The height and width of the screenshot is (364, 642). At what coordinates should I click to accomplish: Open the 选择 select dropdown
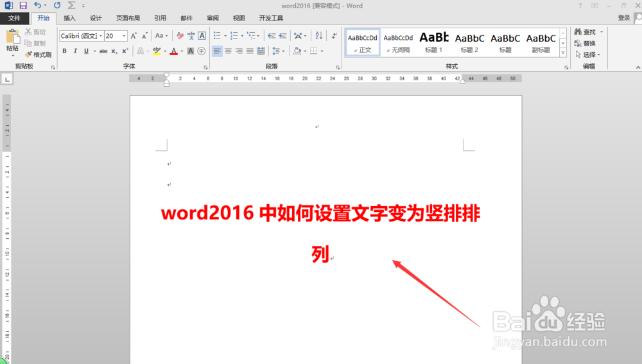tap(588, 55)
